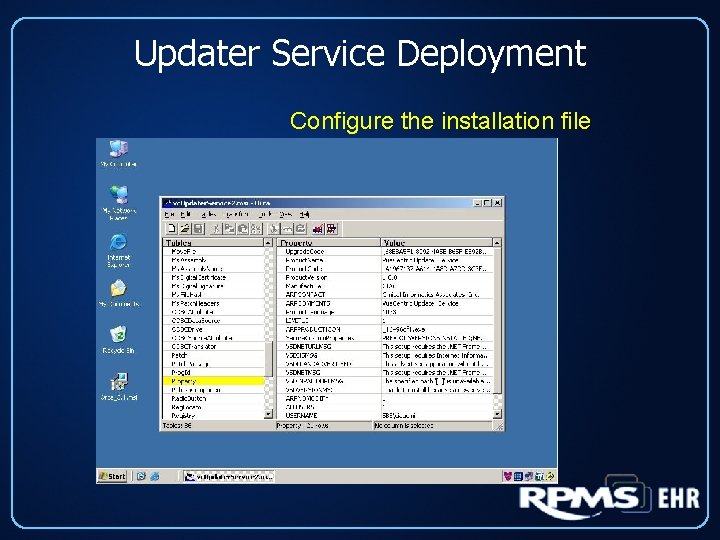Click the ARPPRODUCTICON property row
720x540 pixels.
click(x=385, y=329)
